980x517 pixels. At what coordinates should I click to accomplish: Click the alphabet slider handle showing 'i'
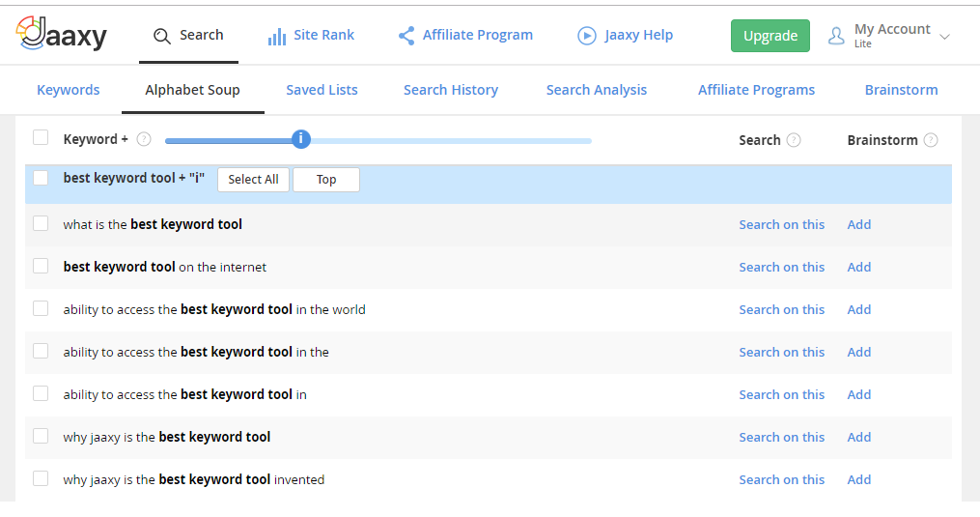(x=301, y=139)
